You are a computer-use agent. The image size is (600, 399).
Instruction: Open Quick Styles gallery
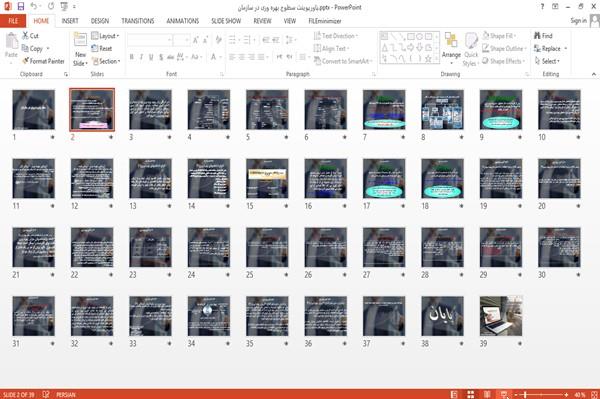[x=471, y=50]
